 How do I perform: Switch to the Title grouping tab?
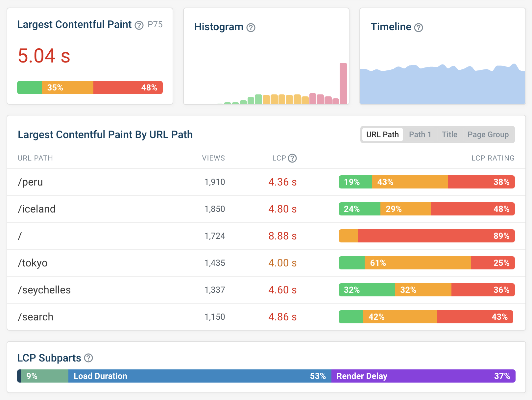click(449, 134)
